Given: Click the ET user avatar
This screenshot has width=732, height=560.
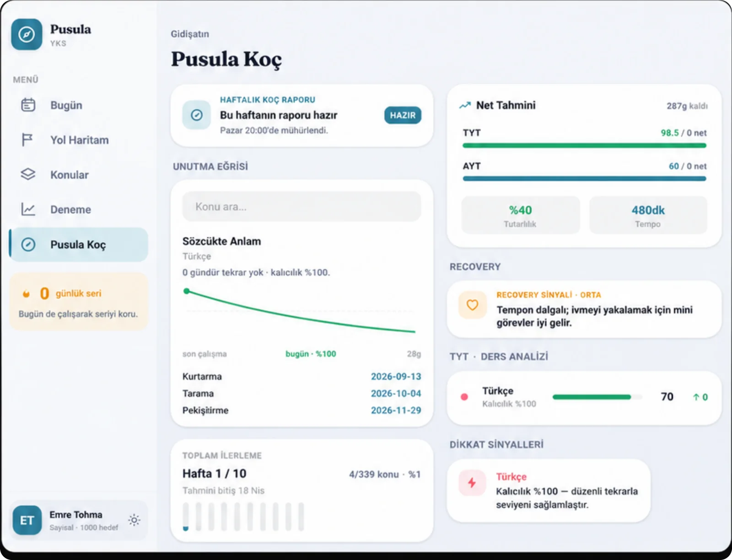Looking at the screenshot, I should [x=27, y=520].
